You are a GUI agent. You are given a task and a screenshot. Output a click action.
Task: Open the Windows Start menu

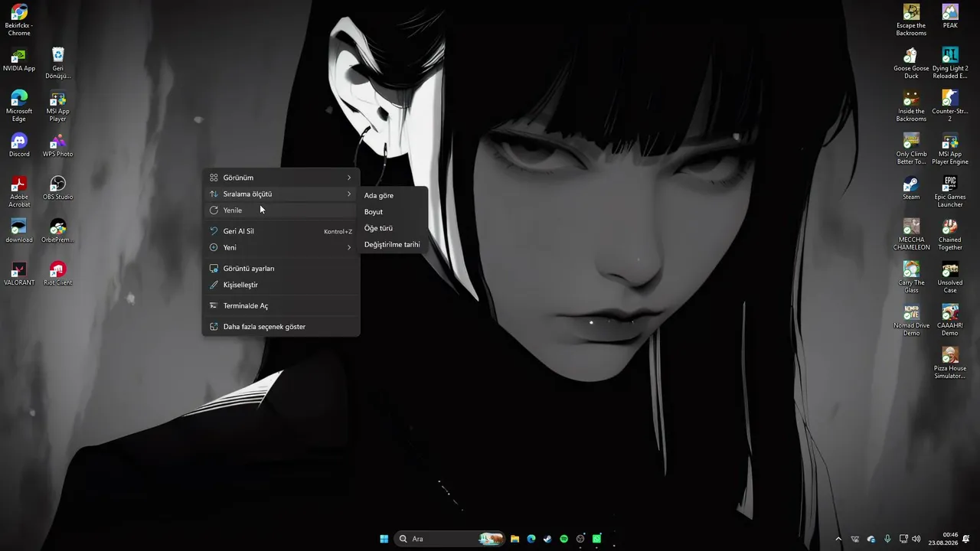click(384, 539)
